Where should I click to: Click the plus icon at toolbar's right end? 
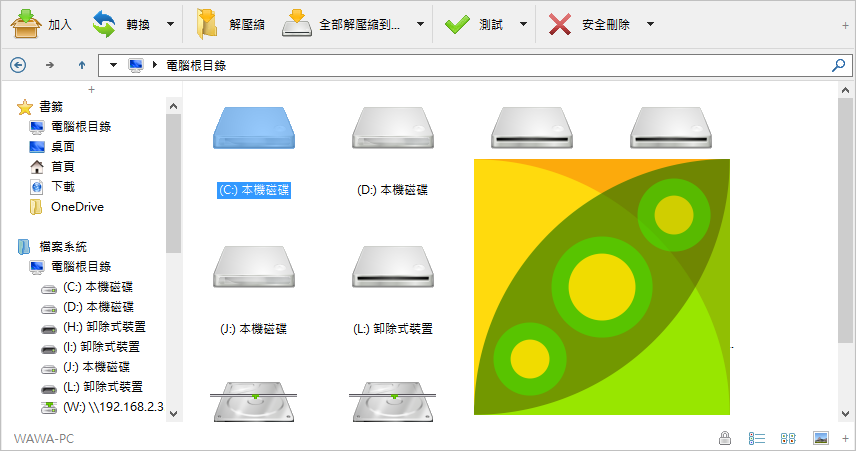tap(845, 25)
